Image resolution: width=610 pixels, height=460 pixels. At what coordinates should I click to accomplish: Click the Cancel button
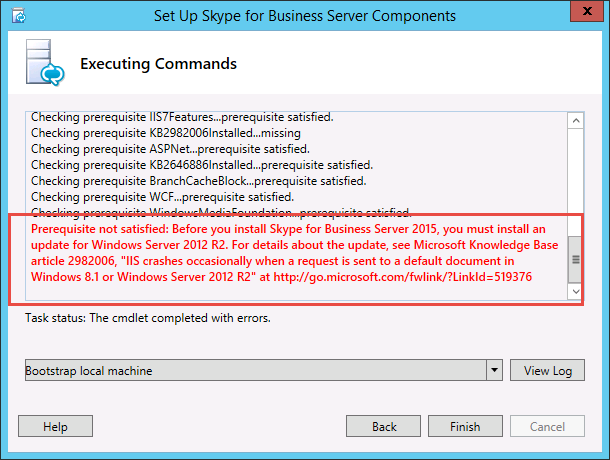[549, 427]
